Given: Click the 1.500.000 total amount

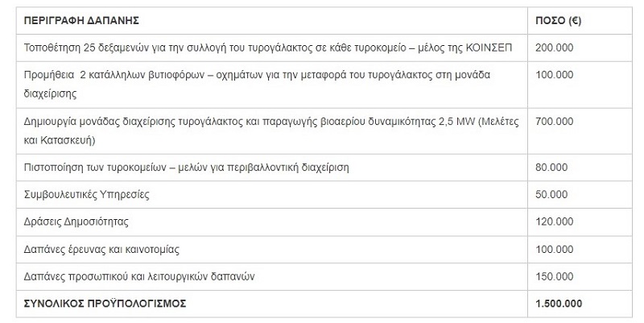Looking at the screenshot, I should (x=559, y=304).
